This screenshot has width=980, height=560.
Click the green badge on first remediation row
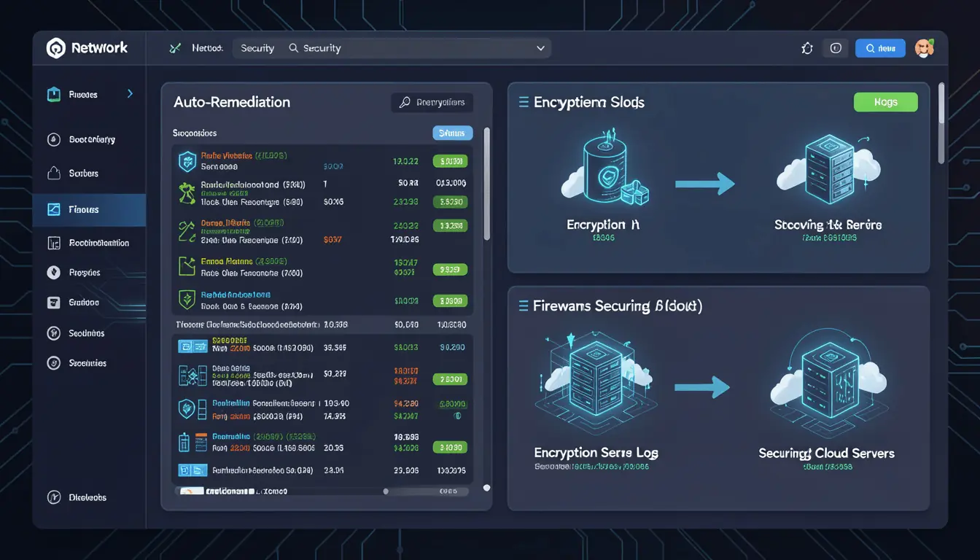click(450, 161)
